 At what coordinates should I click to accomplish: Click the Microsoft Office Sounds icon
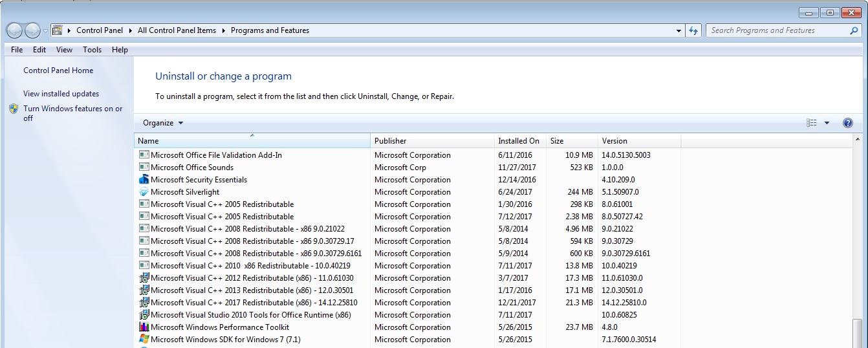pyautogui.click(x=144, y=168)
